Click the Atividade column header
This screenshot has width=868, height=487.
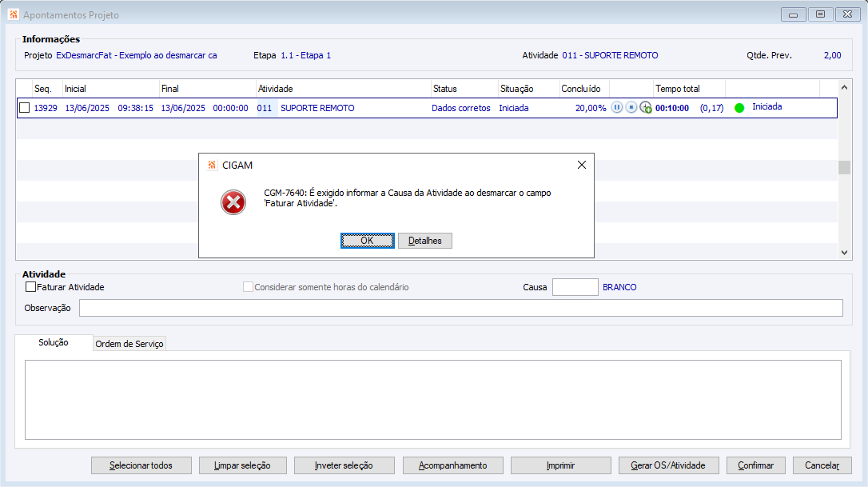coord(343,89)
